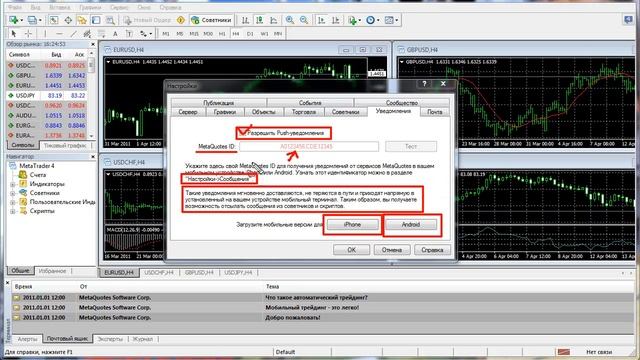Confirm settings with the OK button
This screenshot has height=360, width=640.
351,250
